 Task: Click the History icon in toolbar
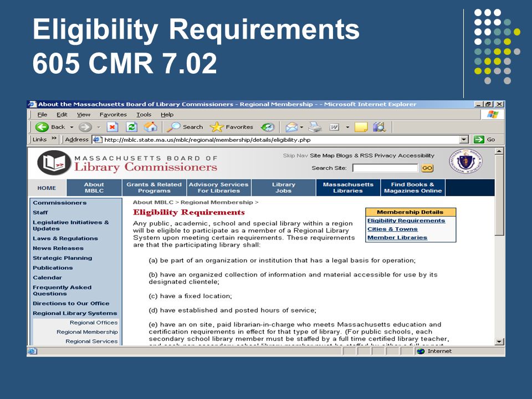pyautogui.click(x=268, y=127)
